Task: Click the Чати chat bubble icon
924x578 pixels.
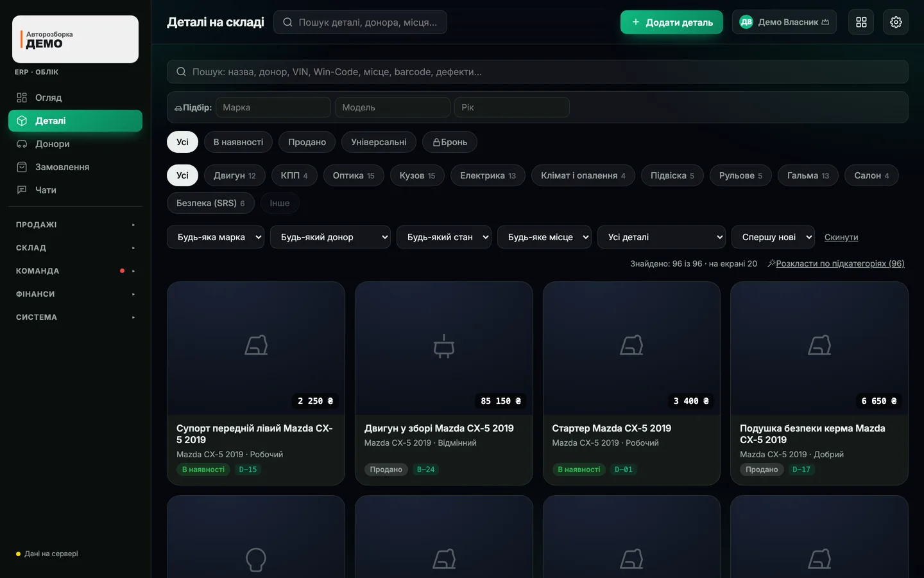Action: tap(22, 190)
